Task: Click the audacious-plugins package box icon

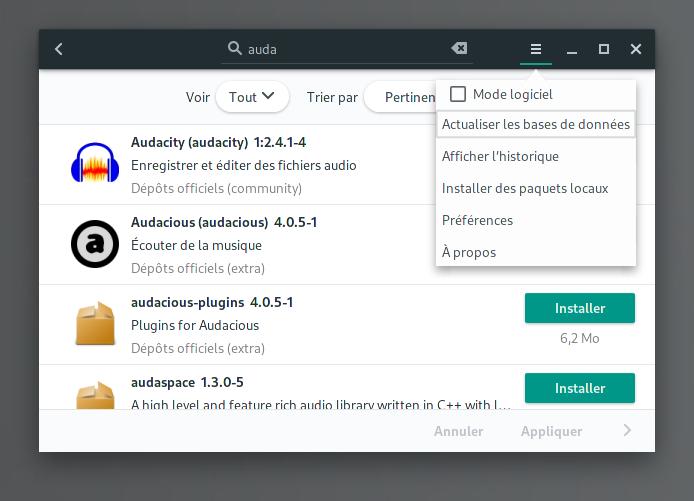Action: 95,324
